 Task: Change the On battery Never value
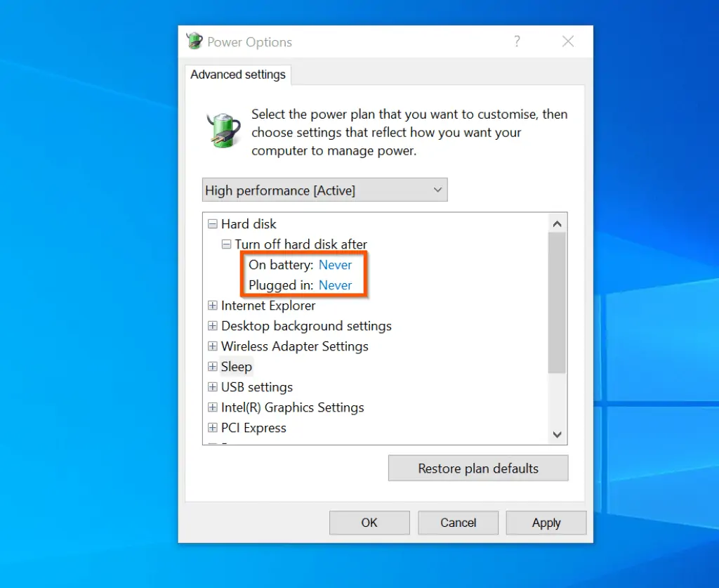[x=335, y=265]
